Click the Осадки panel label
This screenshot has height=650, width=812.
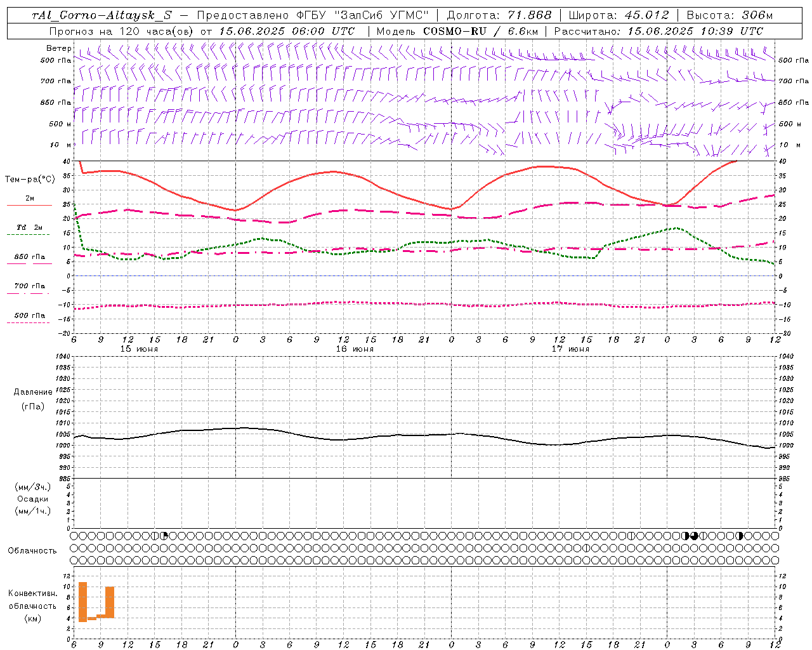pos(33,499)
